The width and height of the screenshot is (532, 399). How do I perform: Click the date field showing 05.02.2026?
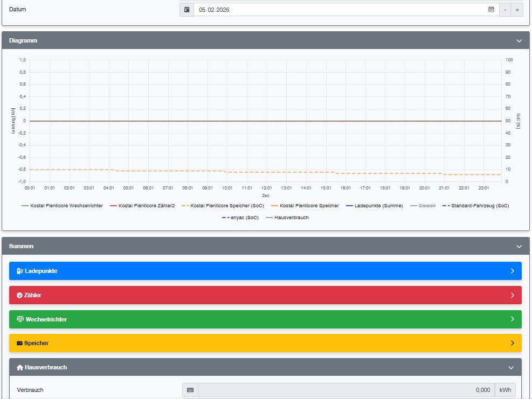(x=340, y=10)
